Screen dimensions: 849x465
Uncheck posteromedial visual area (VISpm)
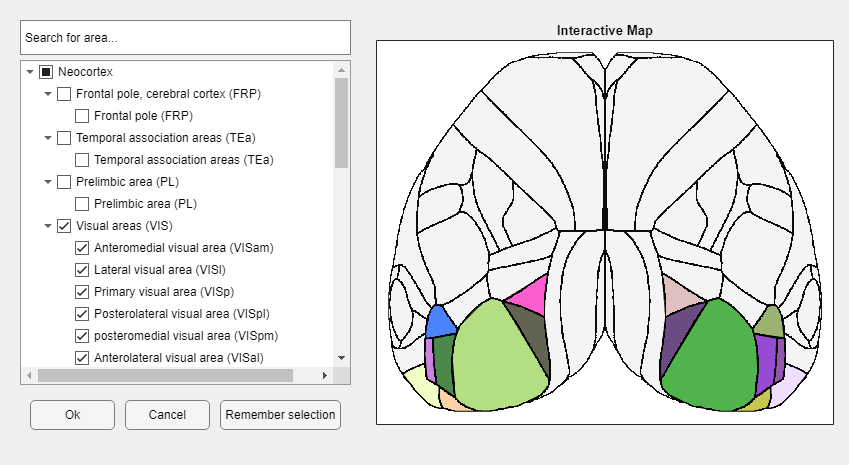pos(82,336)
